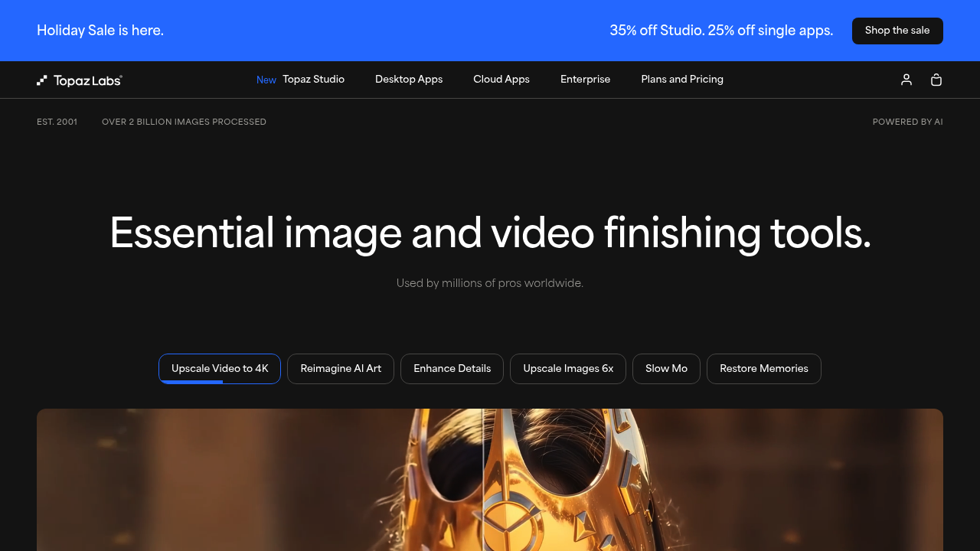The image size is (980, 551).
Task: Click the blue New badge in navigation
Action: click(266, 80)
